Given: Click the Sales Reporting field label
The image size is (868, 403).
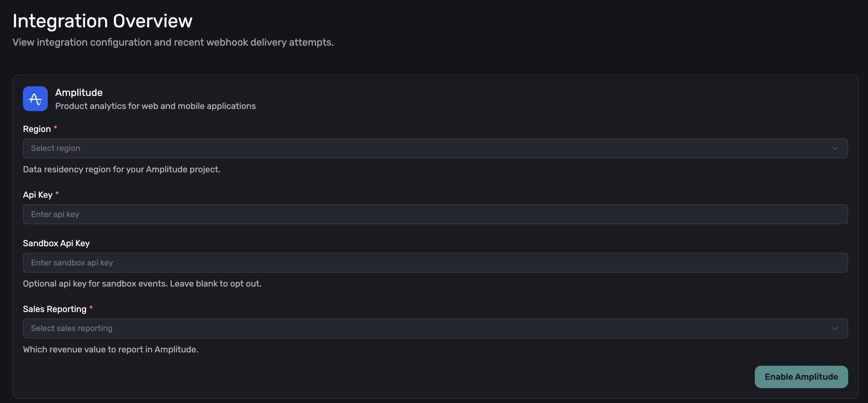Looking at the screenshot, I should click(55, 309).
